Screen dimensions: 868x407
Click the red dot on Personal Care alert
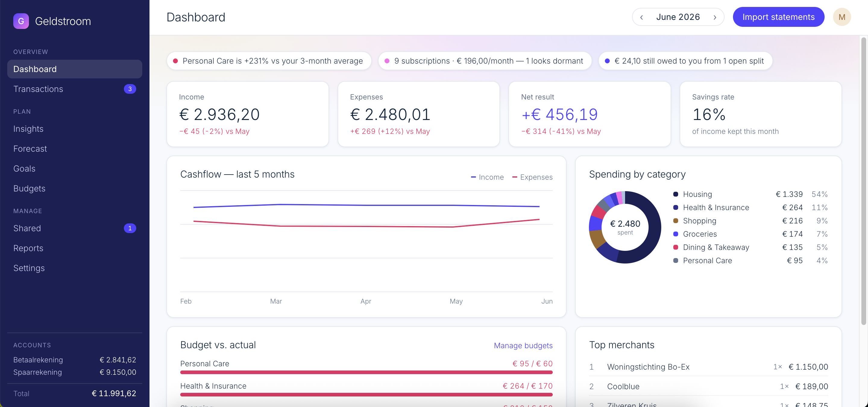click(175, 61)
